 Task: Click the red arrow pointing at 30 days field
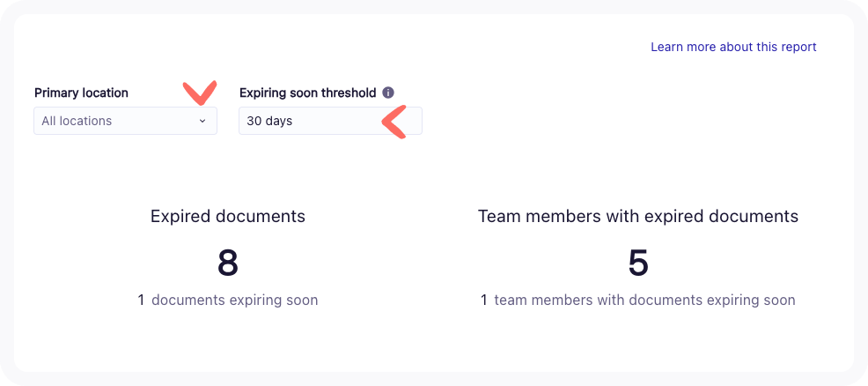394,122
